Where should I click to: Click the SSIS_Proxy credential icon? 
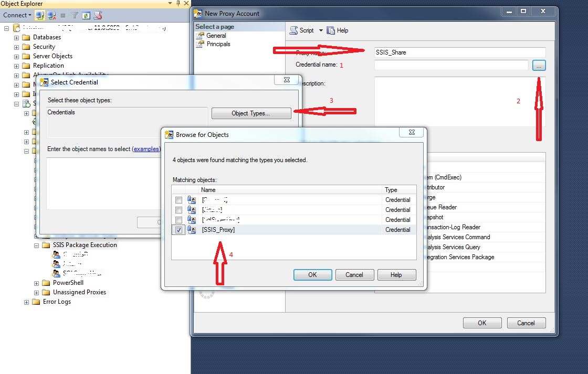192,229
